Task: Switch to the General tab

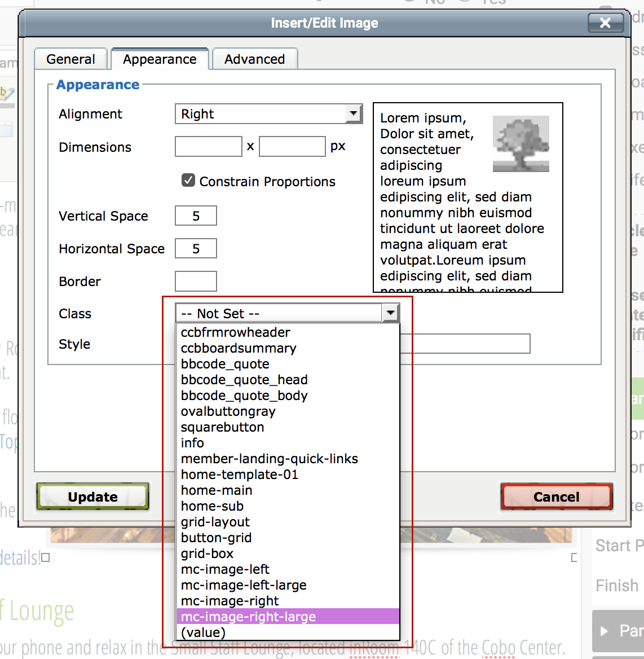Action: [x=70, y=59]
